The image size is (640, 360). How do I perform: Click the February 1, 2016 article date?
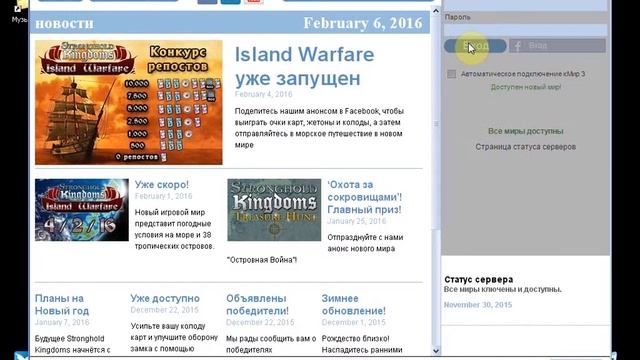pos(163,196)
